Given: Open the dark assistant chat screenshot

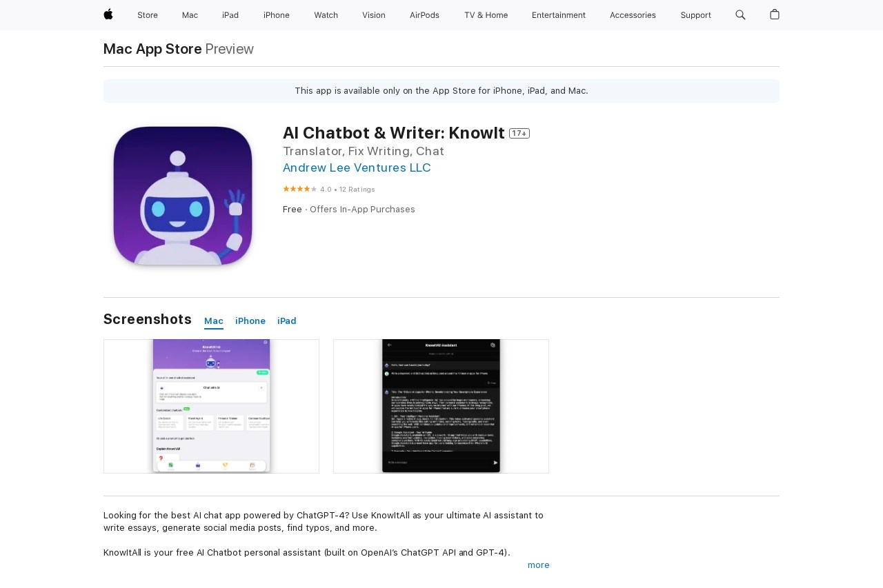Looking at the screenshot, I should [x=441, y=406].
